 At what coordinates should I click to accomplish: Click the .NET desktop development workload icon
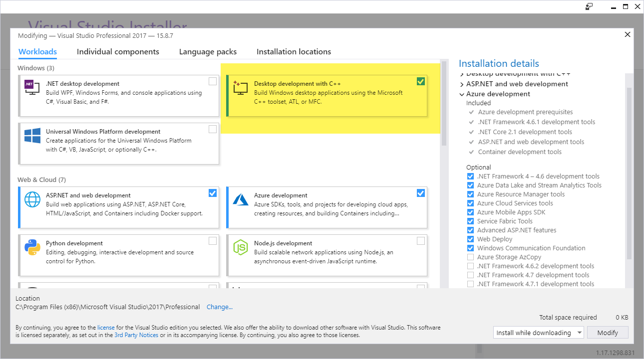(x=32, y=88)
